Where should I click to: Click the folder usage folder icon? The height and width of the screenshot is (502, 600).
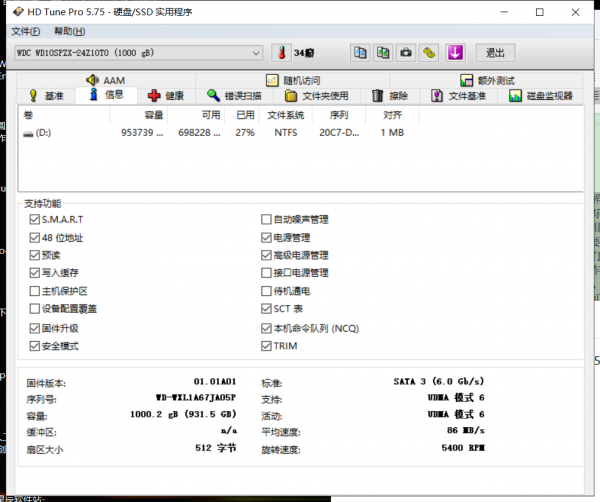291,96
